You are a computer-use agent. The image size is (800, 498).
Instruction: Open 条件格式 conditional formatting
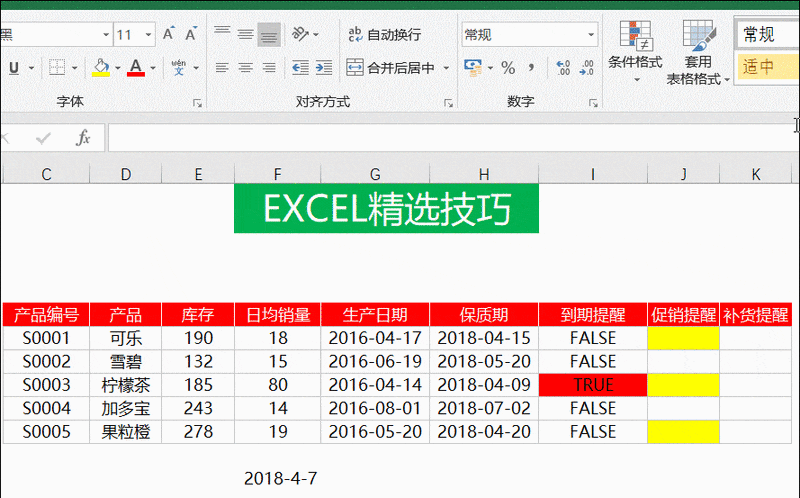635,51
